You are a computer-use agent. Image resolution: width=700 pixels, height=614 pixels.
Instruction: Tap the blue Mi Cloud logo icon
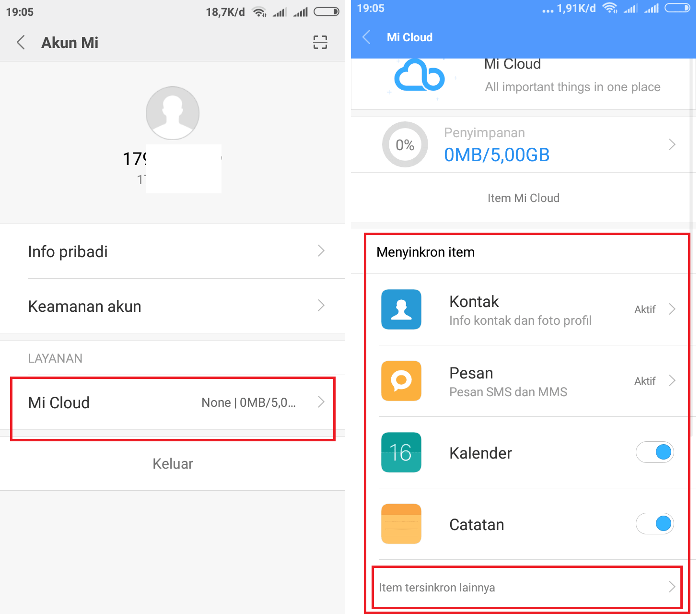(420, 75)
